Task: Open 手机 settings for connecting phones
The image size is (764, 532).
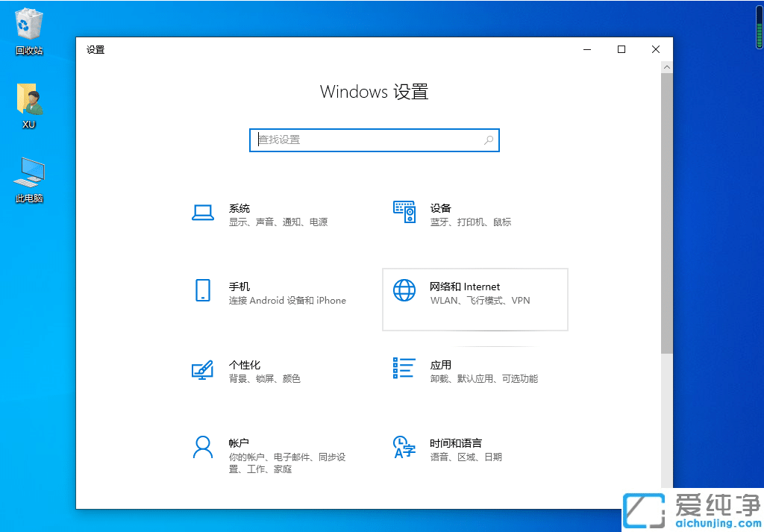Action: click(203, 291)
